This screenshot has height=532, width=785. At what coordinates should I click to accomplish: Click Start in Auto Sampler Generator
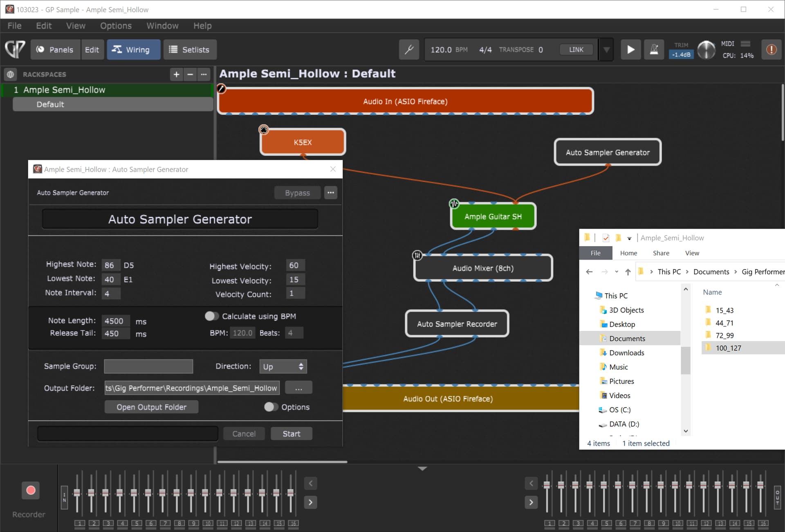coord(292,433)
